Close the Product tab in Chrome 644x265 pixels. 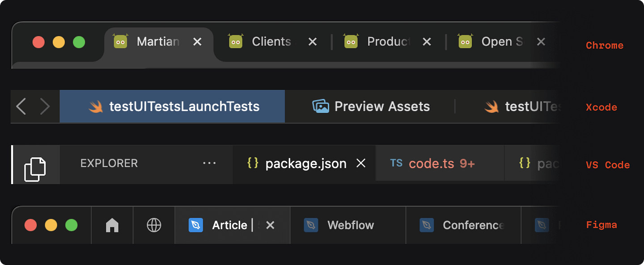[427, 42]
